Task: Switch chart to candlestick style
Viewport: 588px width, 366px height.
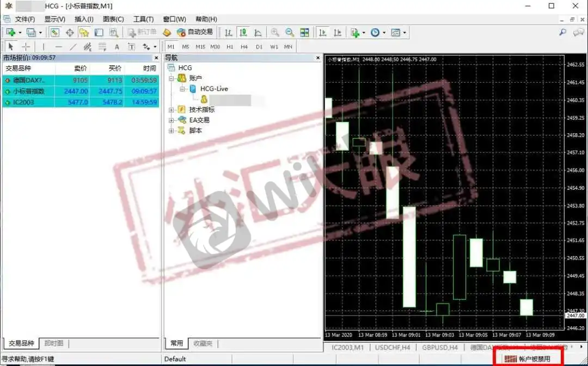Action: 243,33
